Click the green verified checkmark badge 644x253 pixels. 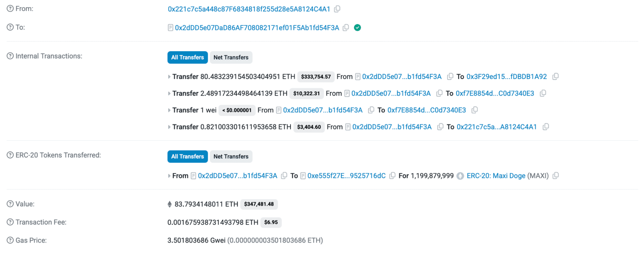[x=357, y=28]
